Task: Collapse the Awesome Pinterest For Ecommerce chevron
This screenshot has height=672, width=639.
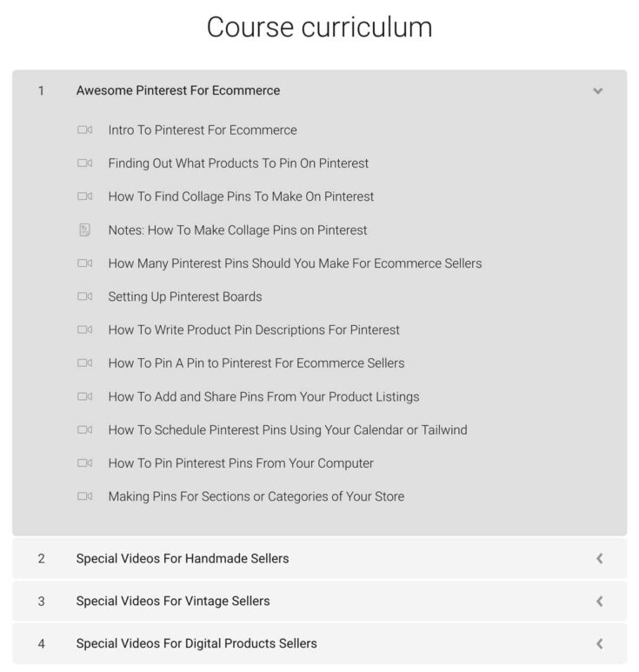Action: point(597,90)
